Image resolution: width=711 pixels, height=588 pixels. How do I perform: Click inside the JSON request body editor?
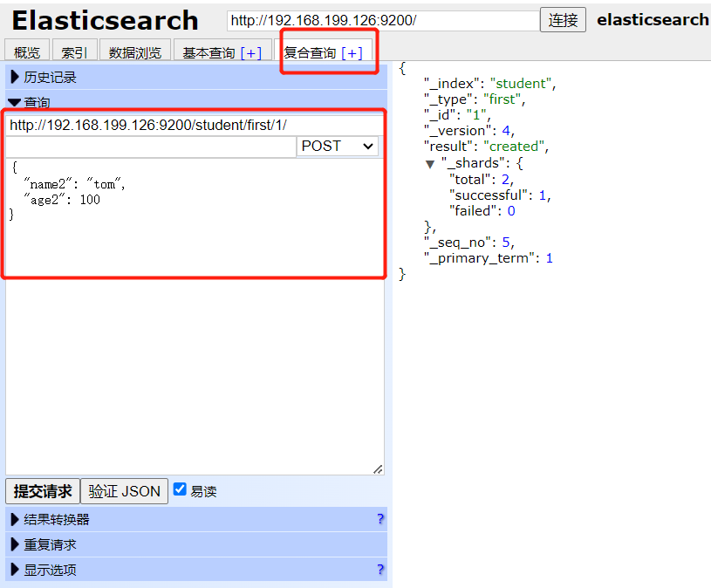click(x=195, y=317)
